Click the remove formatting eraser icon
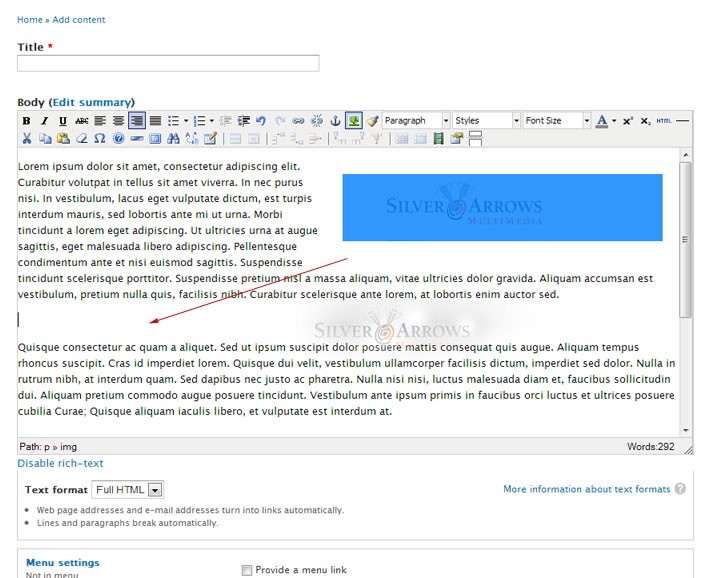Viewport: 713px width, 578px height. coord(82,138)
